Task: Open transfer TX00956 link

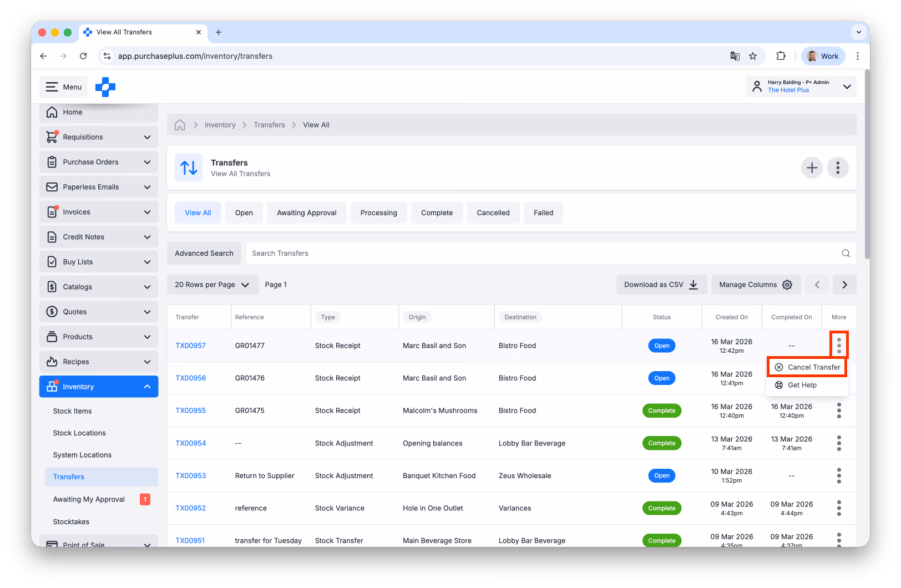Action: coord(191,378)
